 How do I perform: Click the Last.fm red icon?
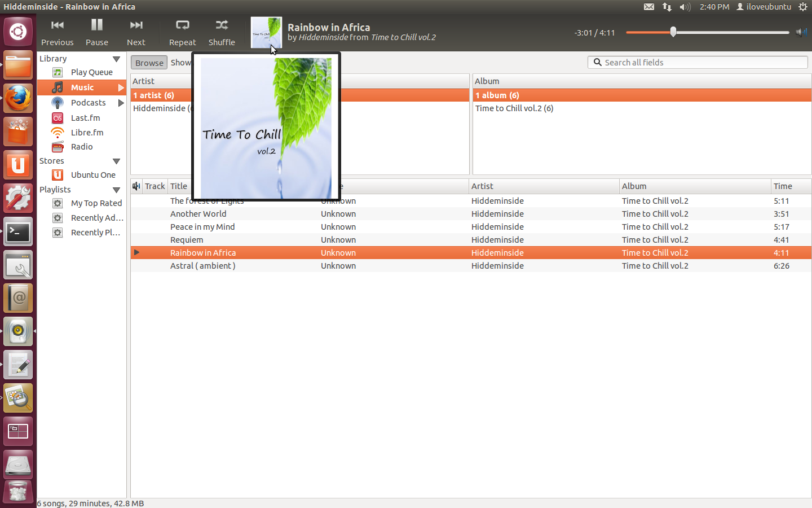click(x=58, y=118)
